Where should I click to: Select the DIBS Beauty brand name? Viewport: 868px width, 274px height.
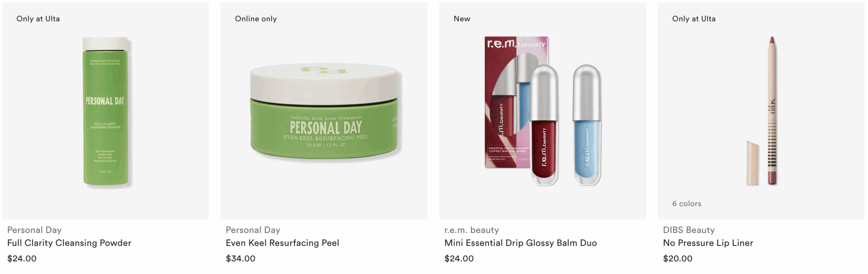(689, 230)
